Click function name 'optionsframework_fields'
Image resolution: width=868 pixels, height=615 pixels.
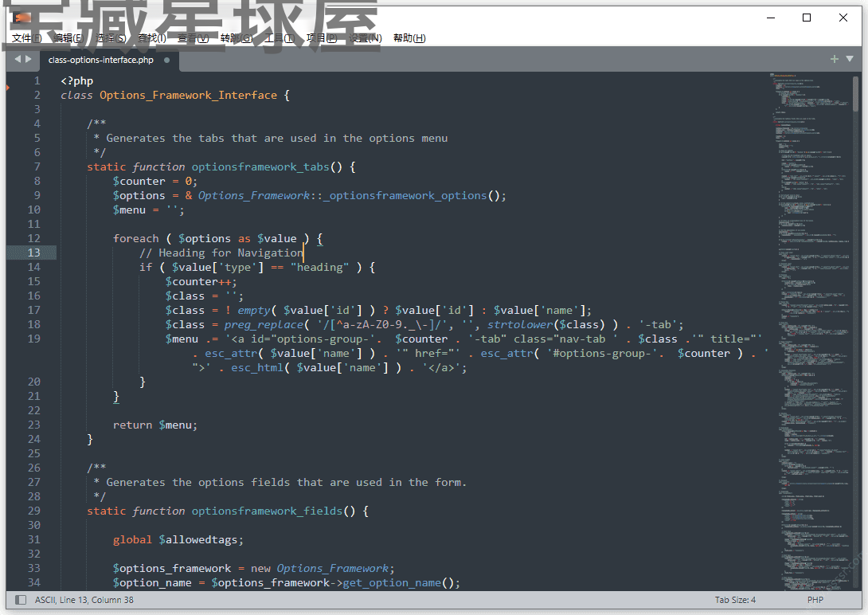267,511
